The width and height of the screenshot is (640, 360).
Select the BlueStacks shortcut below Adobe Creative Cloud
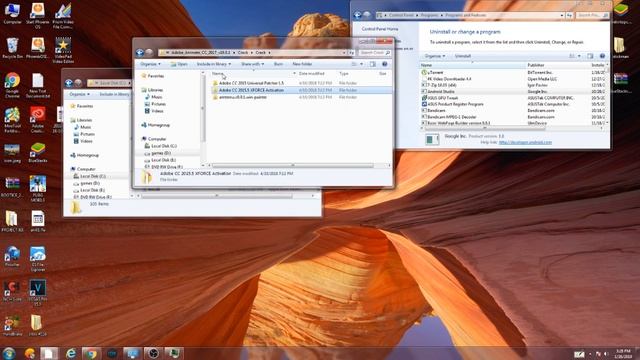click(38, 153)
